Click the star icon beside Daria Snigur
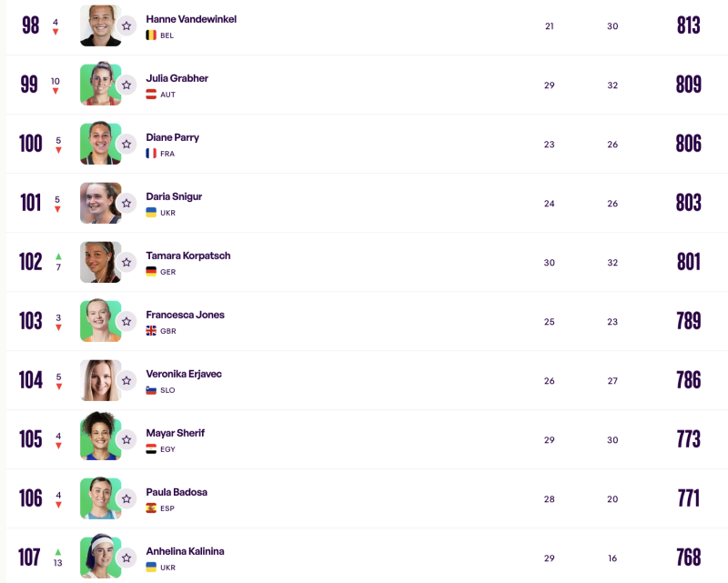 point(126,203)
